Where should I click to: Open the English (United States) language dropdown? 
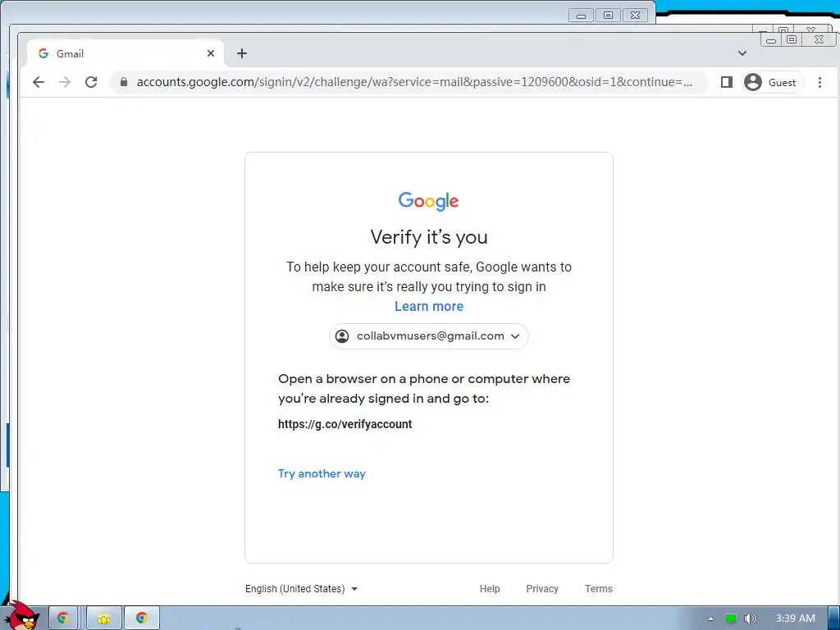pyautogui.click(x=301, y=589)
